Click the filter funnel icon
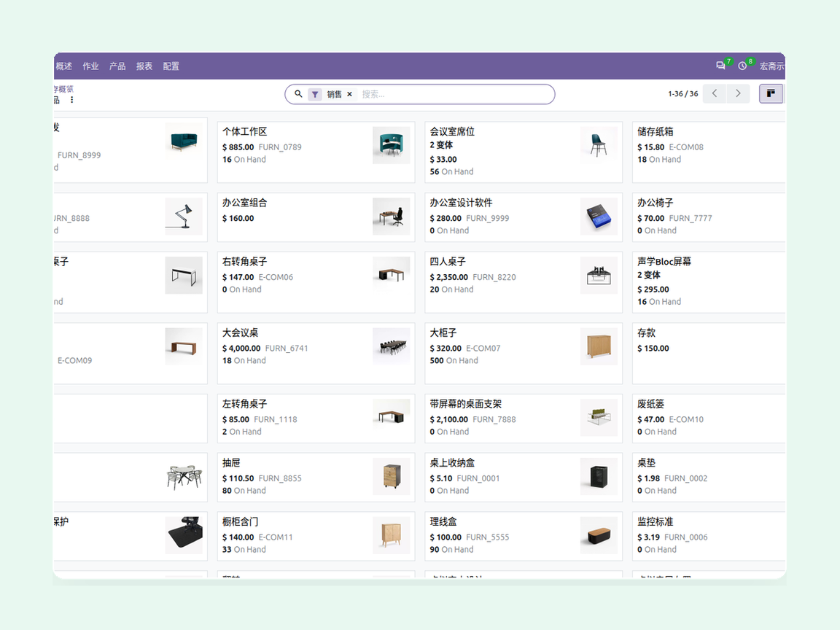The image size is (840, 630). [x=315, y=94]
